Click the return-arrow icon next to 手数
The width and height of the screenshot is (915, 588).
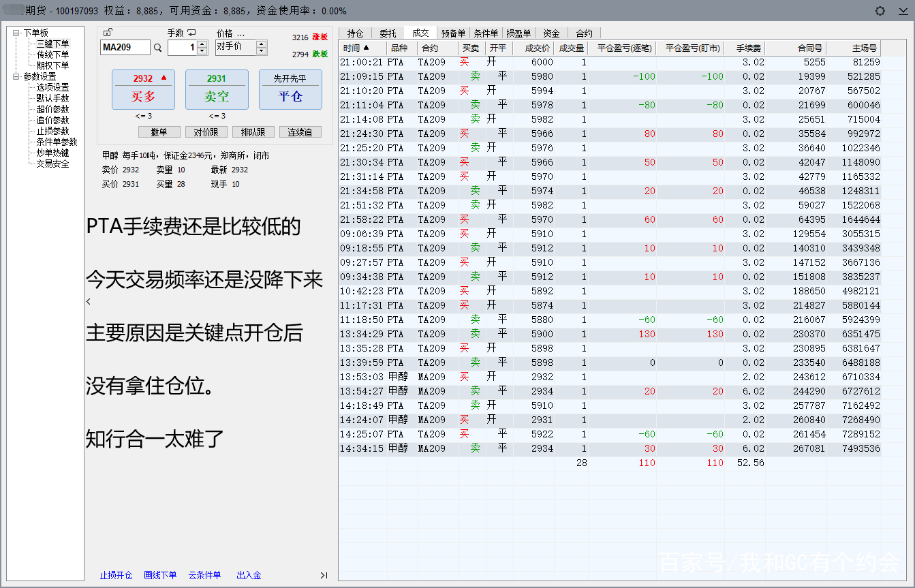[191, 33]
